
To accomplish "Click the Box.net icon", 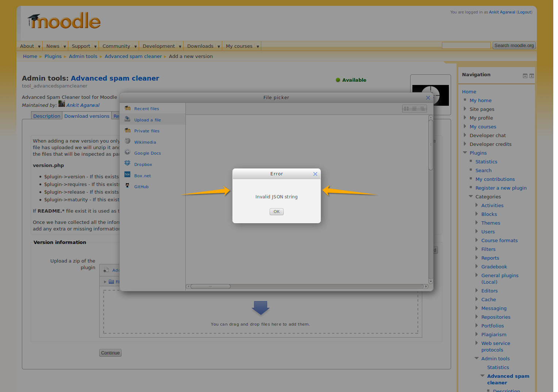I will [127, 175].
